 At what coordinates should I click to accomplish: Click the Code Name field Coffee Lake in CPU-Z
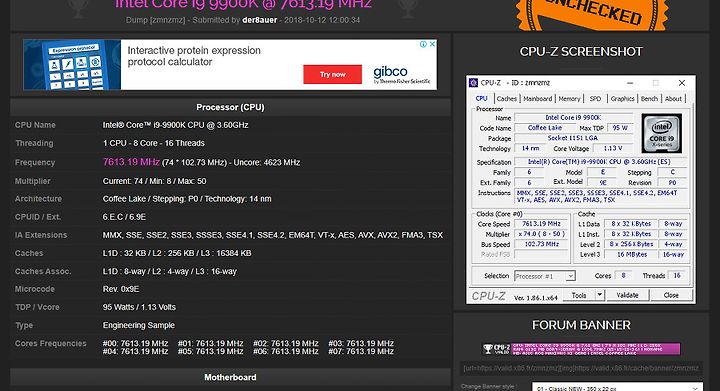[545, 128]
